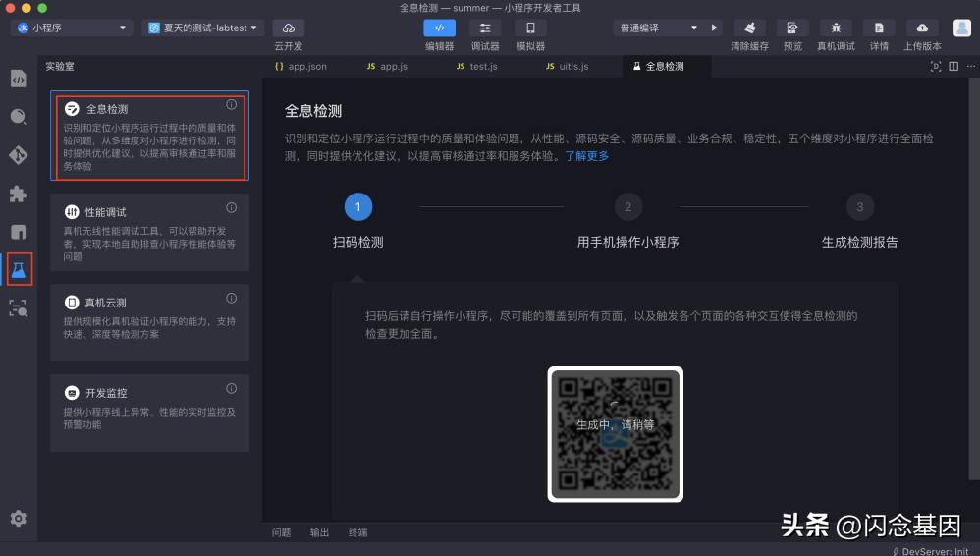Open the 终端 (Terminal) bottom tab
The width and height of the screenshot is (980, 556).
click(x=358, y=532)
